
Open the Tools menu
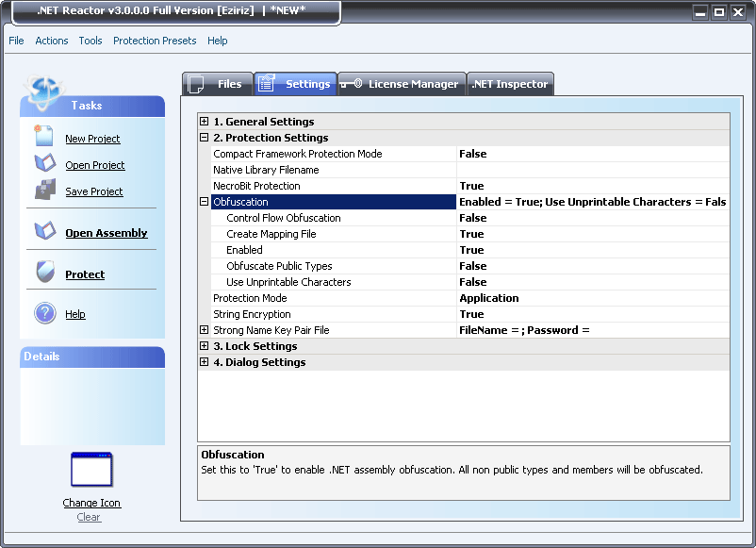pos(90,41)
